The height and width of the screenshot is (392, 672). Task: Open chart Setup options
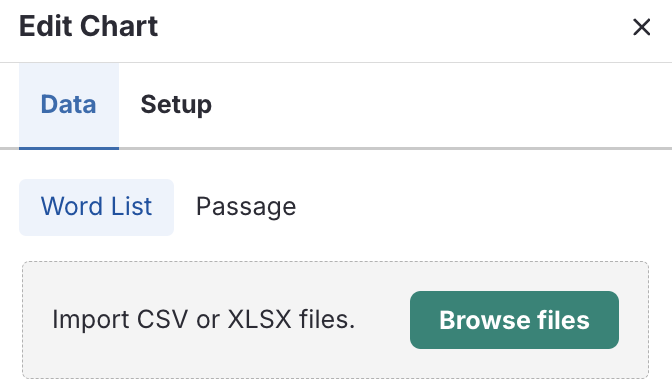coord(176,105)
